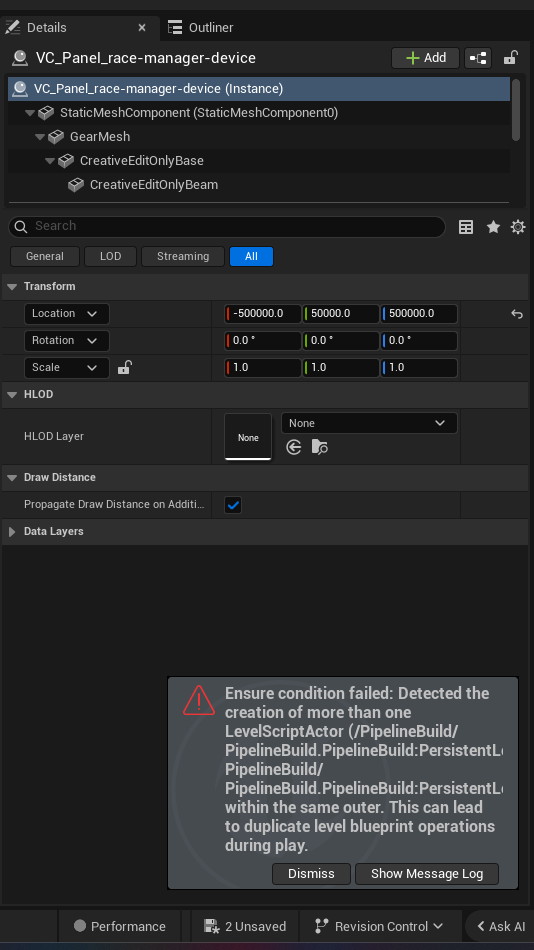Screen dimensions: 534x950
Task: Click the Location X value field
Action: (262, 314)
